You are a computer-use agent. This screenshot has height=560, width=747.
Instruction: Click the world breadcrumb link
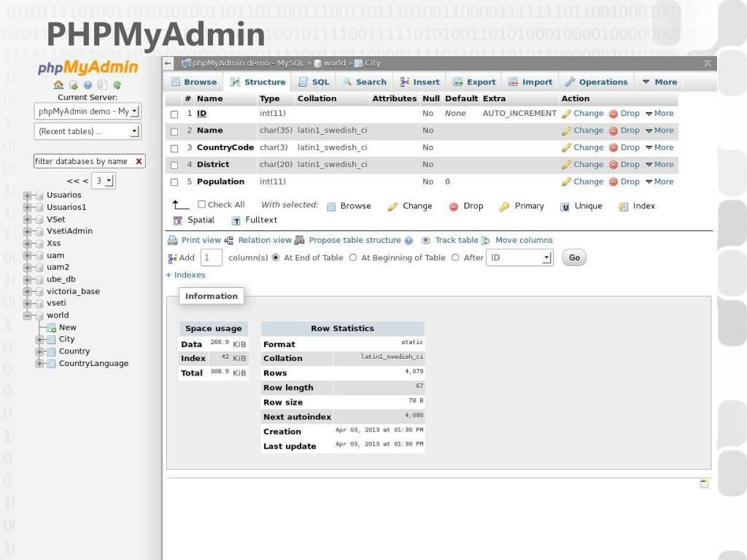coord(334,63)
